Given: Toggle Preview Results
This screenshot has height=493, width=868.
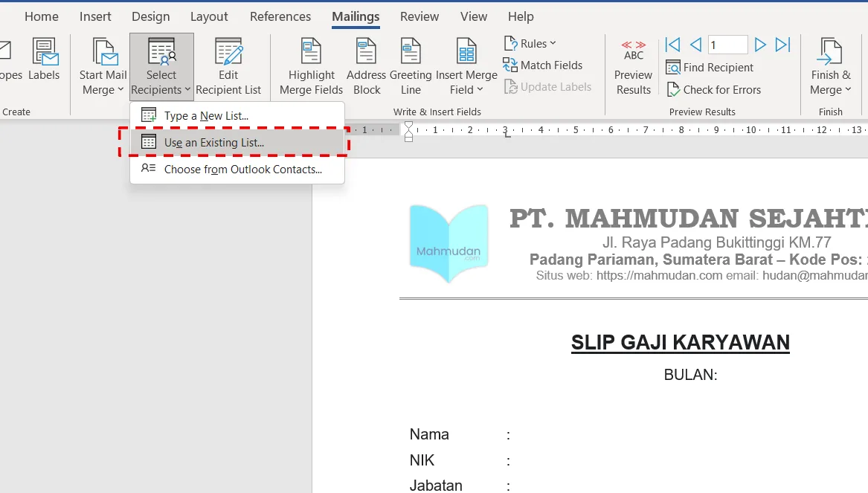Looking at the screenshot, I should tap(633, 66).
